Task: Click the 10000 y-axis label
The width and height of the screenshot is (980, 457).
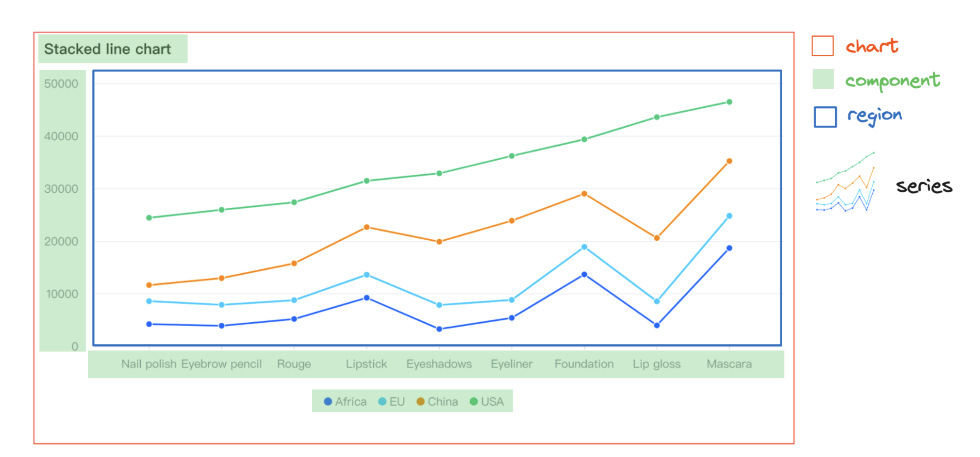Action: coord(62,294)
